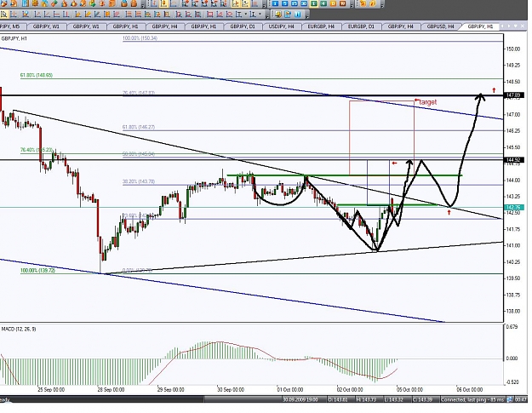Viewport: 532px width, 413px height.
Task: Select the ellipse shape tool
Action: coord(229,14)
